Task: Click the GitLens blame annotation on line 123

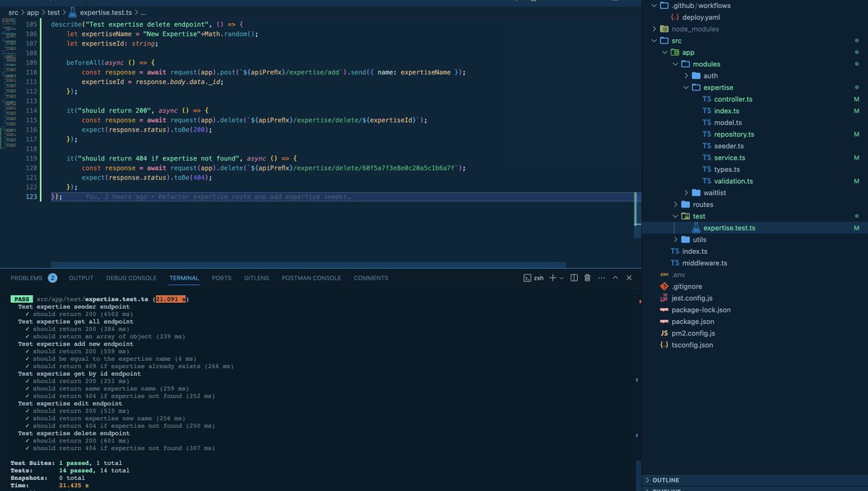Action: pos(218,197)
